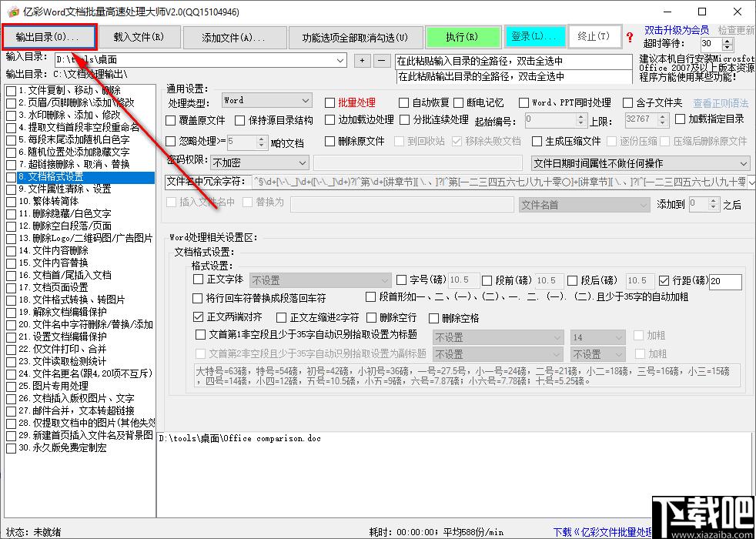Image resolution: width=756 pixels, height=539 pixels.
Task: Check 1.文件复制、移动、删除 in the function list
Action: coord(11,91)
